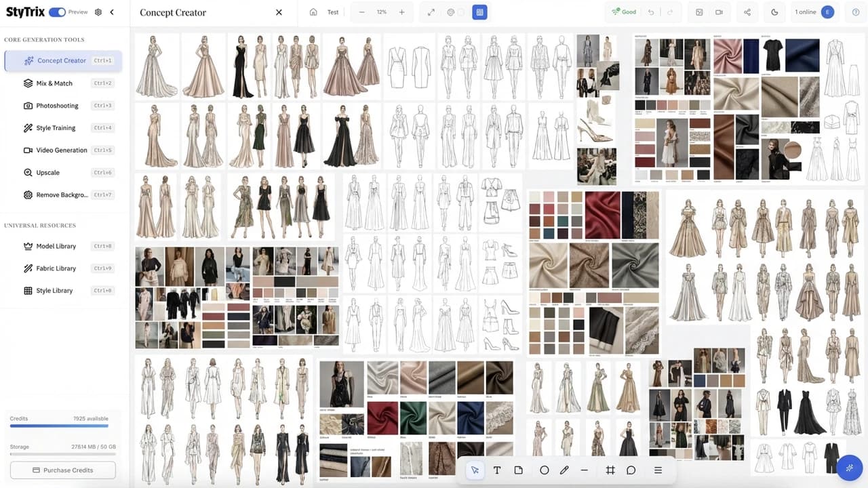Select the frame grid tool

610,470
